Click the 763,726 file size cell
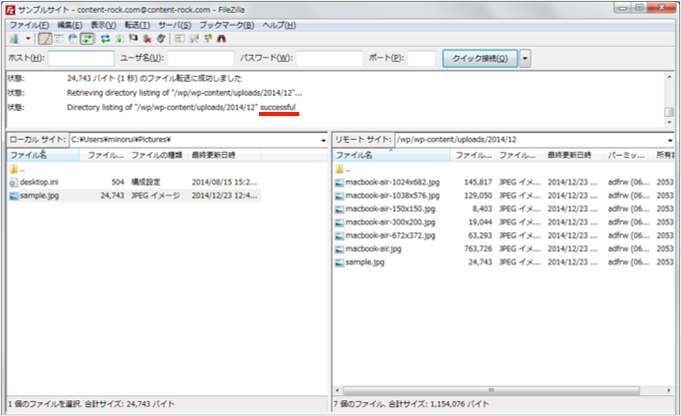Screen dimensions: 681x416 pyautogui.click(x=478, y=249)
